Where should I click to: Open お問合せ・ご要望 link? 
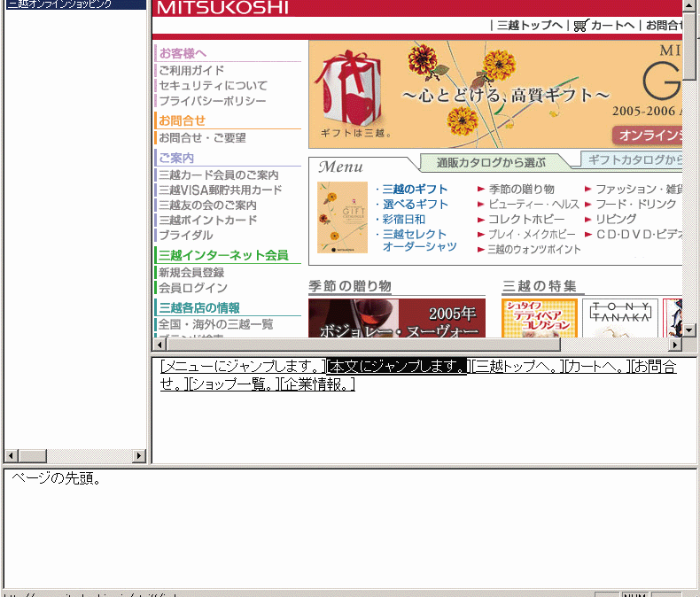tap(202, 138)
